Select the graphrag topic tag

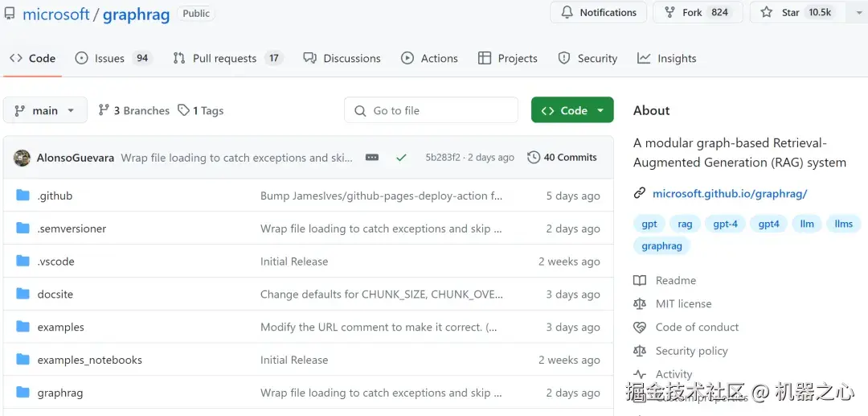coord(661,246)
